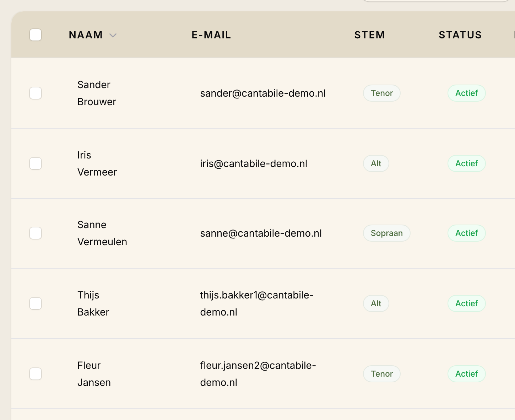Click the E-MAIL column header
Screen dimensions: 515x420
click(211, 35)
